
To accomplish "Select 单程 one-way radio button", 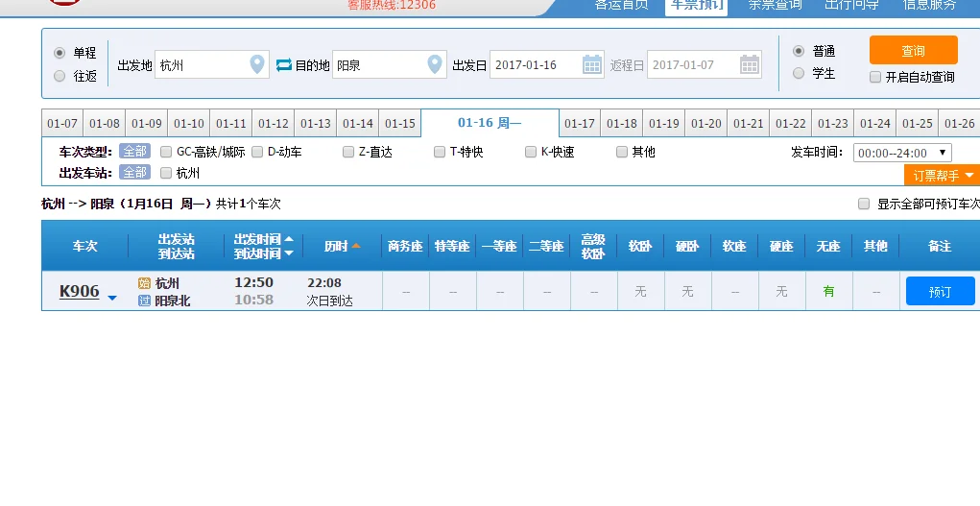I will point(60,53).
